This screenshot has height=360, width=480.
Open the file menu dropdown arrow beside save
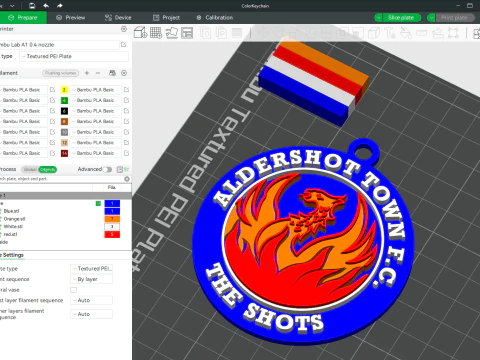click(x=12, y=6)
